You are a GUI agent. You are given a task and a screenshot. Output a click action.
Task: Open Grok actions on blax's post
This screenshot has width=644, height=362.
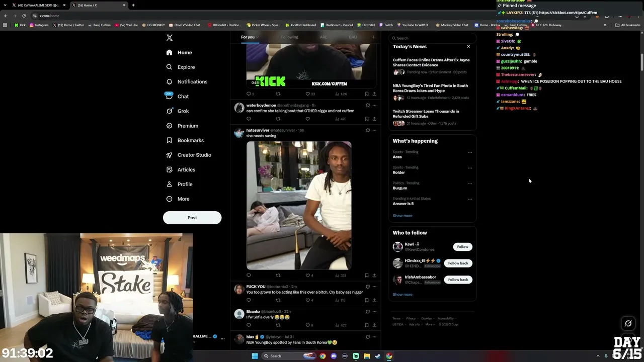click(367, 337)
